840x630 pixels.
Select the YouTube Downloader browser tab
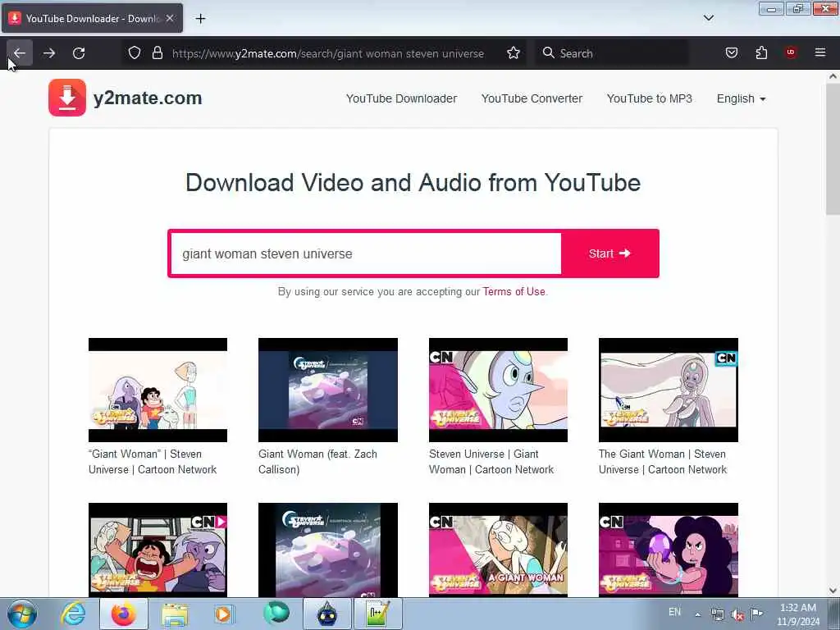pos(92,18)
